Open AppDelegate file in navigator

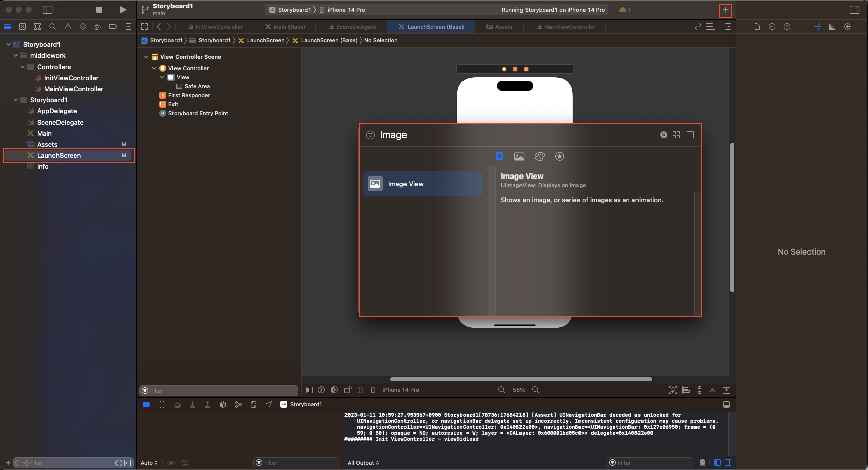click(57, 111)
